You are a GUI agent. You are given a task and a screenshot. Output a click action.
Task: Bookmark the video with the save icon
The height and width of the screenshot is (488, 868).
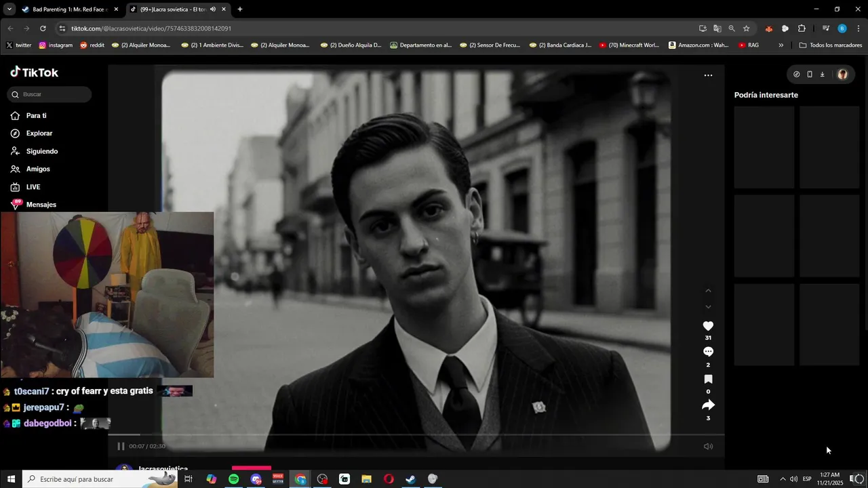pos(708,379)
